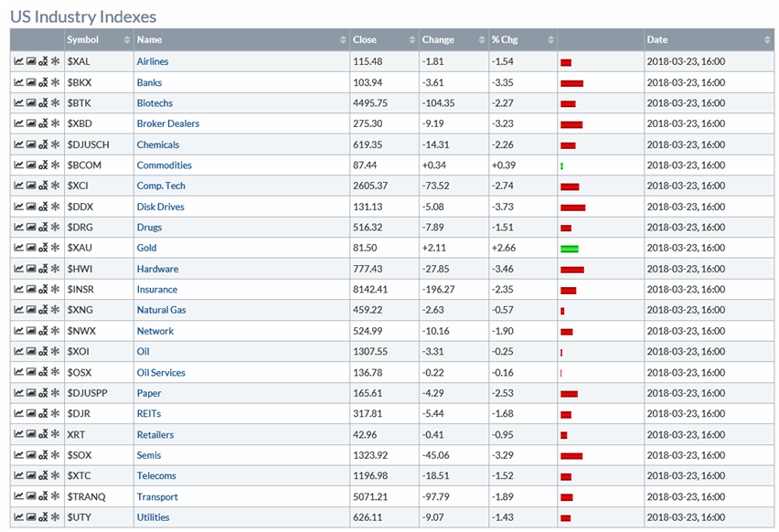
Task: Click the green percent-change bar for Gold
Action: (x=570, y=249)
